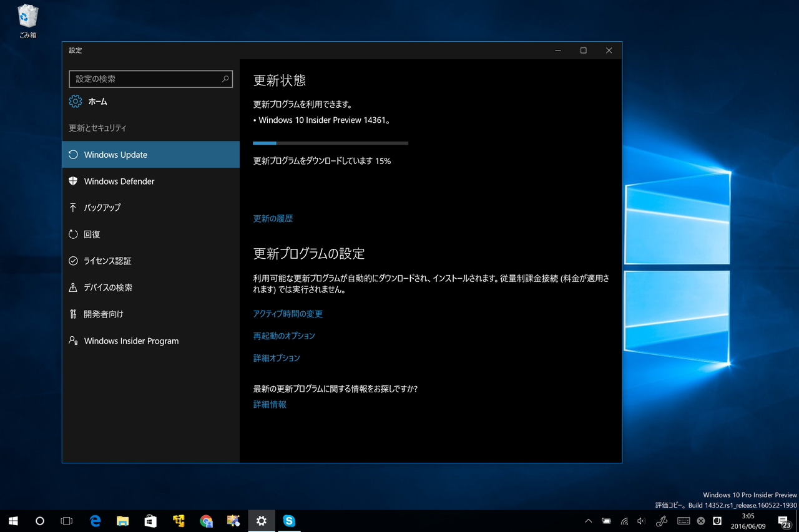Click the 詳細情報 link
The height and width of the screenshot is (532, 799).
270,404
